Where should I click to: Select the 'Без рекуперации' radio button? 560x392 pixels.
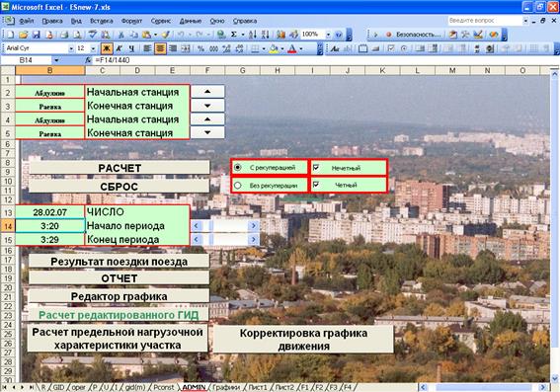click(x=237, y=185)
